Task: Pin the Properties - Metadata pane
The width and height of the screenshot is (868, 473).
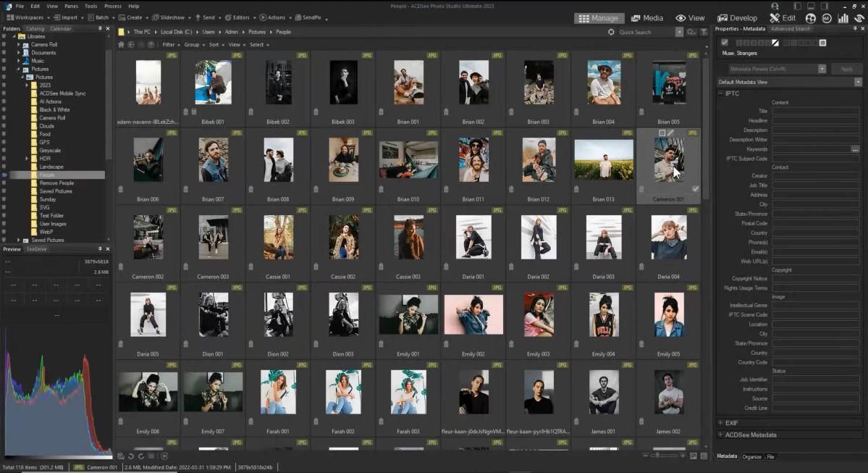Action: [x=855, y=29]
